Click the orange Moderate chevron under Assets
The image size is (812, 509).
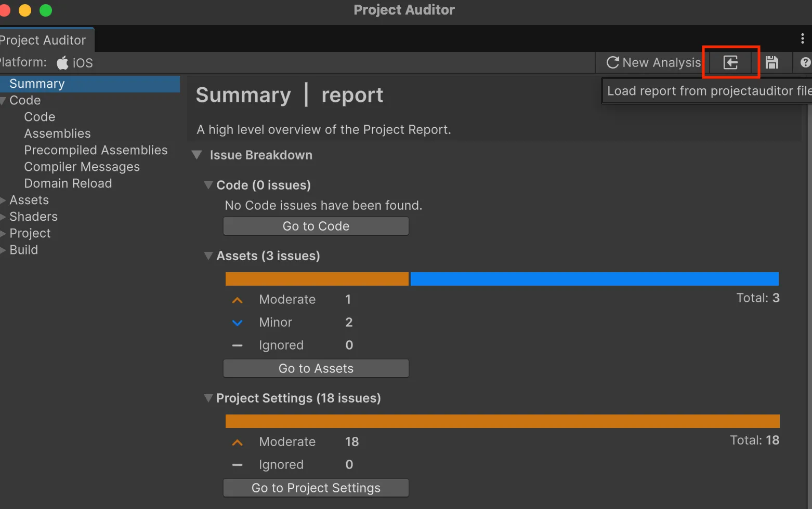click(x=238, y=300)
